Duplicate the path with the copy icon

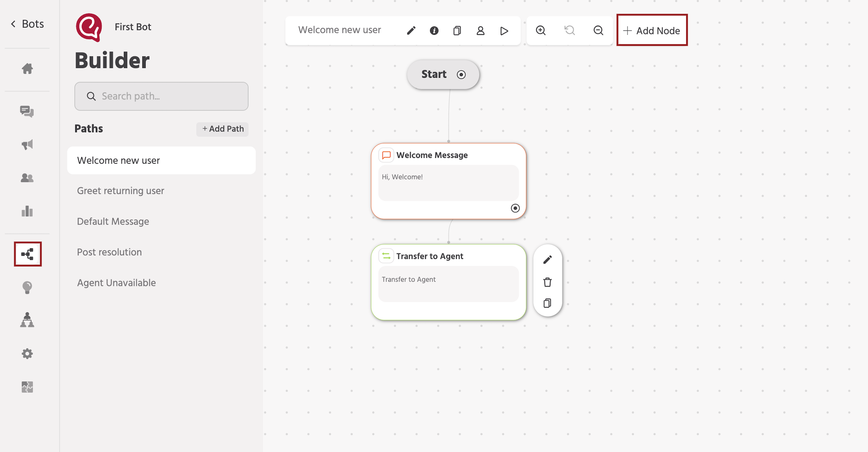tap(457, 30)
